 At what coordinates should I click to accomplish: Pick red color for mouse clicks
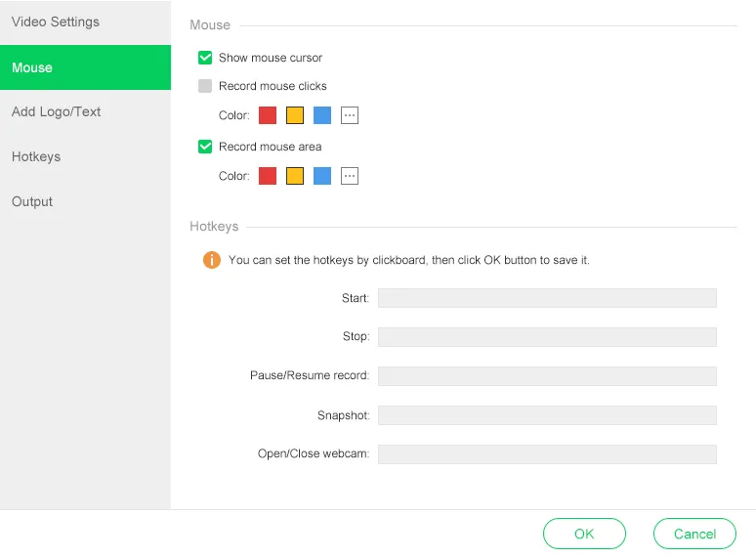point(268,115)
